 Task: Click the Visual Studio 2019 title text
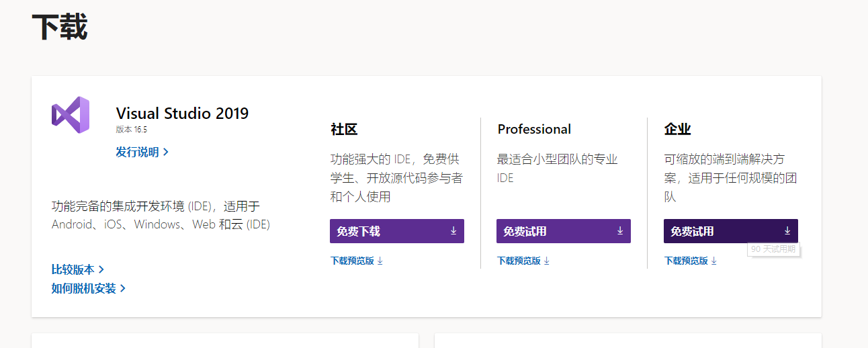182,113
